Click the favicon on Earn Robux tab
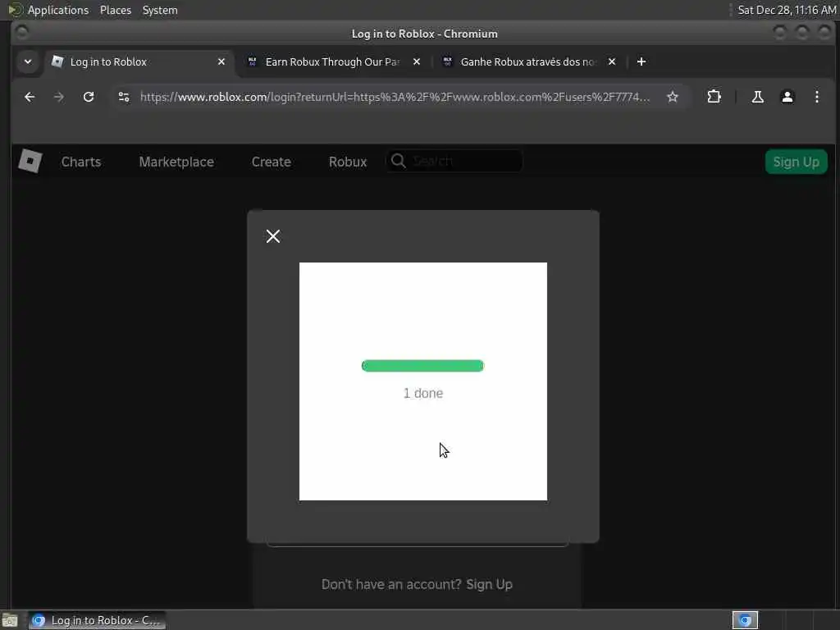Screen dimensions: 840x630 (253, 62)
